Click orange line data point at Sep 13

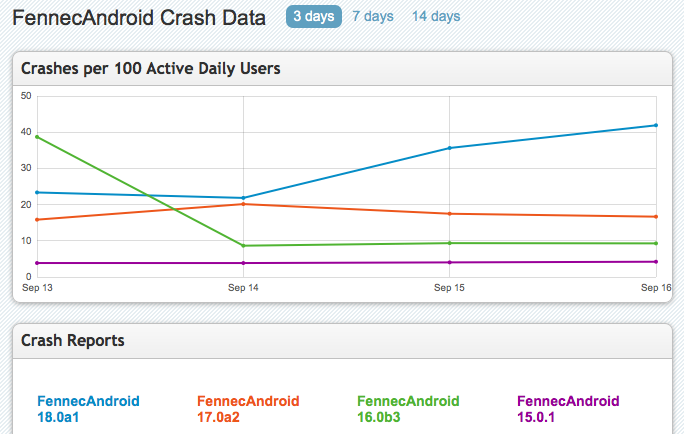(37, 220)
